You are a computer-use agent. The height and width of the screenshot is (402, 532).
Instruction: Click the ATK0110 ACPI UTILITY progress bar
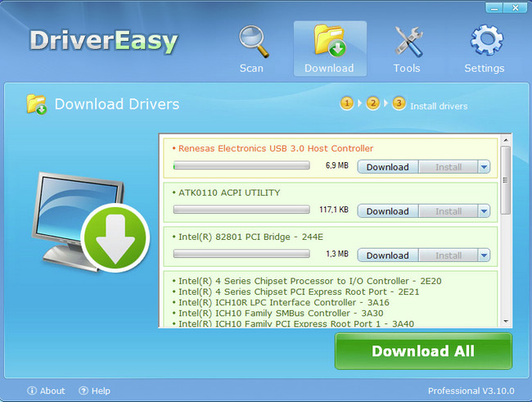(241, 210)
